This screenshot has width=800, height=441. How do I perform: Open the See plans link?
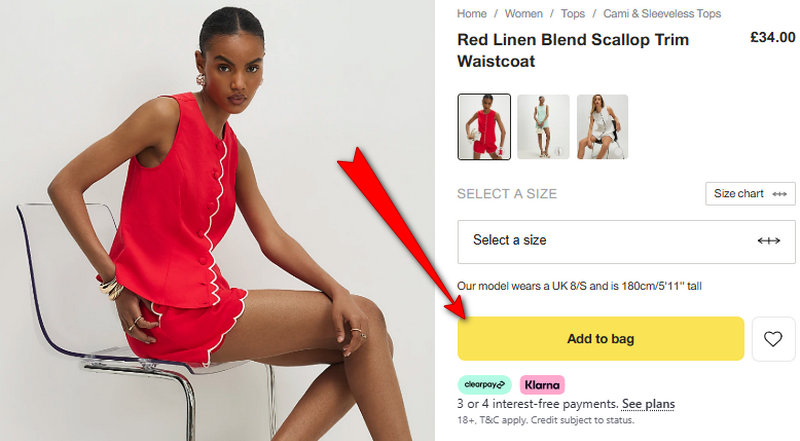648,404
